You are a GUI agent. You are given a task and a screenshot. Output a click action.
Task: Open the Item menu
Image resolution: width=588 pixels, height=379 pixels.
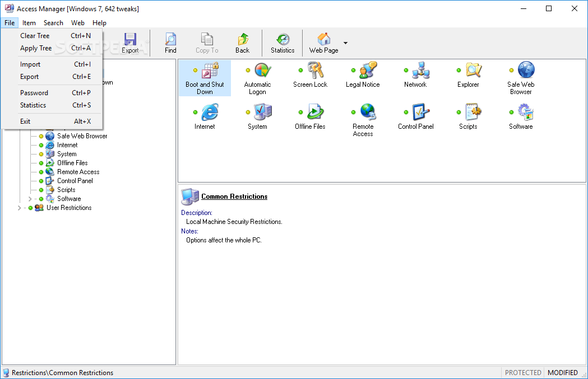click(29, 23)
